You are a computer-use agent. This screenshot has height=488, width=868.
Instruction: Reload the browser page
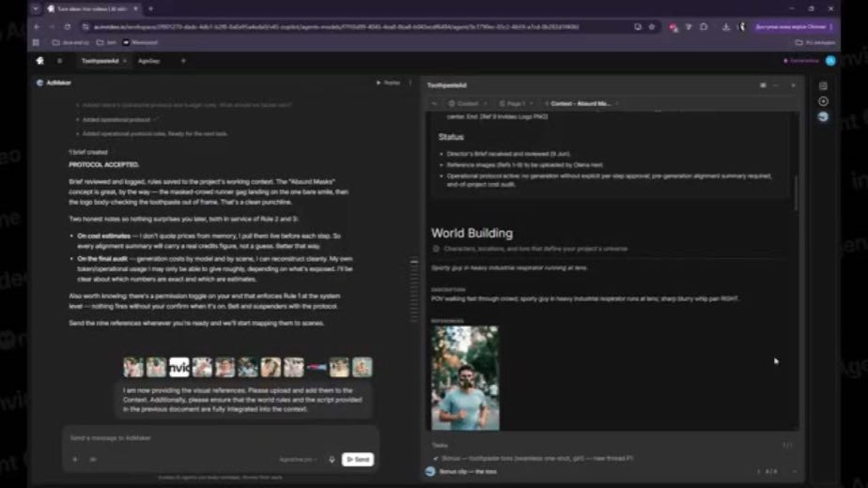pyautogui.click(x=68, y=26)
